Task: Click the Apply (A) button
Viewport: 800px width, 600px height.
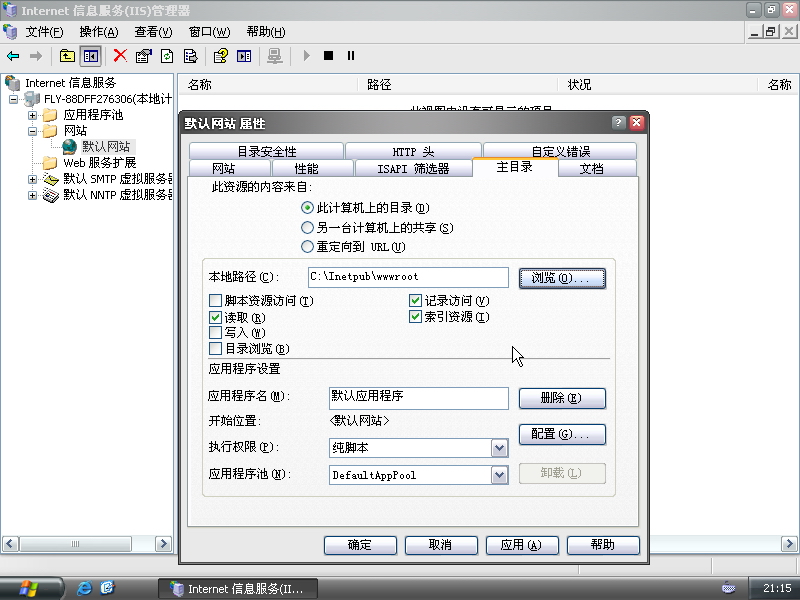Action: pyautogui.click(x=522, y=545)
